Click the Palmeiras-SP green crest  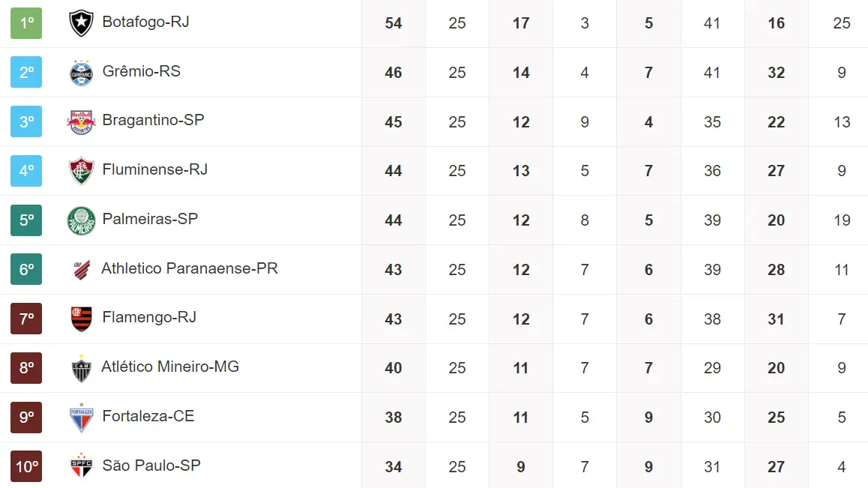(81, 220)
